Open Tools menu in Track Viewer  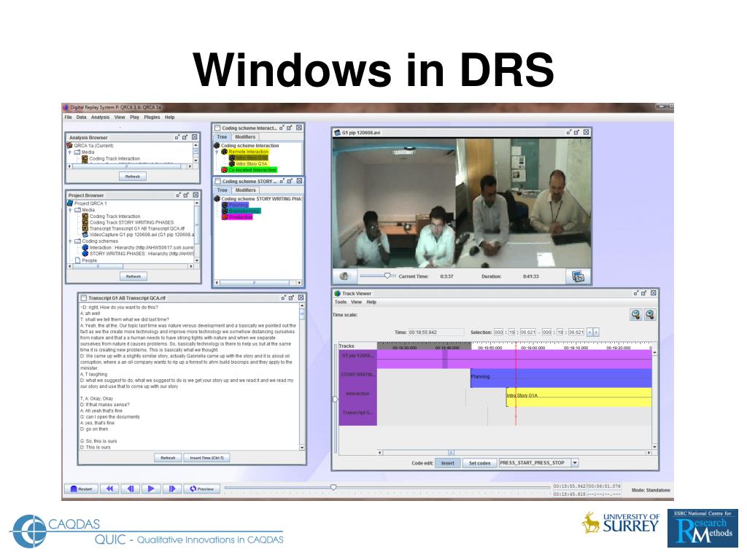point(341,302)
